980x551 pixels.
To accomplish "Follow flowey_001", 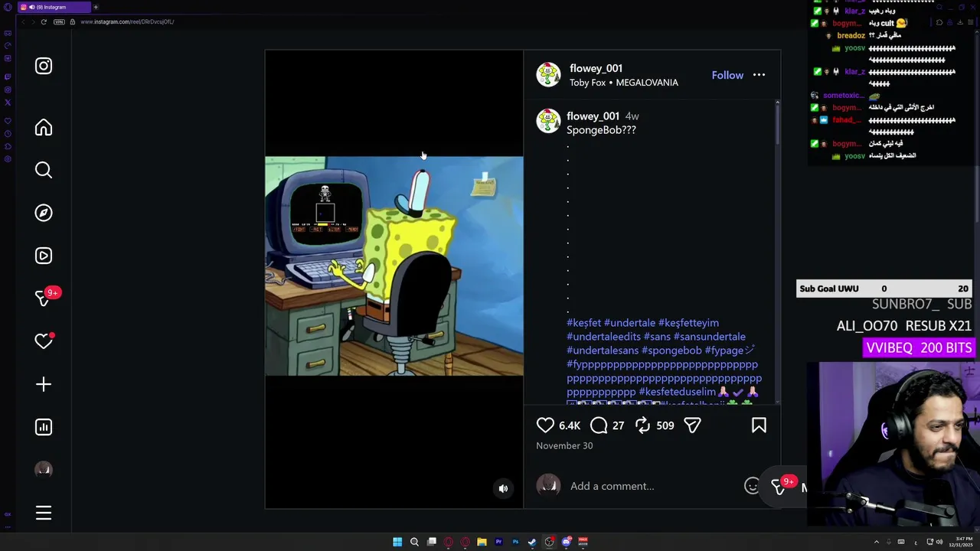I will (x=727, y=75).
